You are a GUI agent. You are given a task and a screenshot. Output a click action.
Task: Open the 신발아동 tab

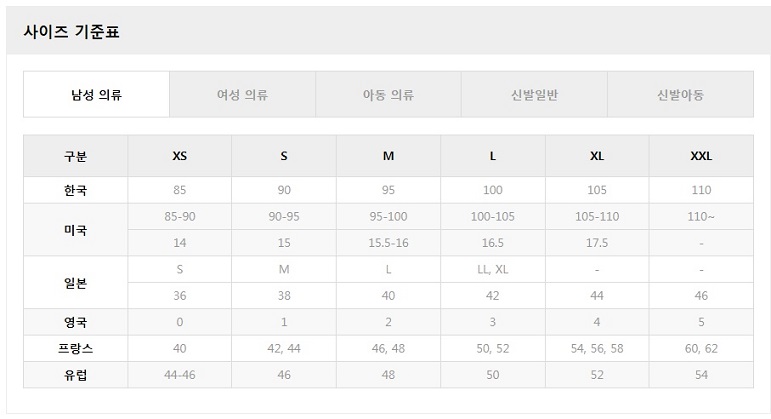point(680,95)
